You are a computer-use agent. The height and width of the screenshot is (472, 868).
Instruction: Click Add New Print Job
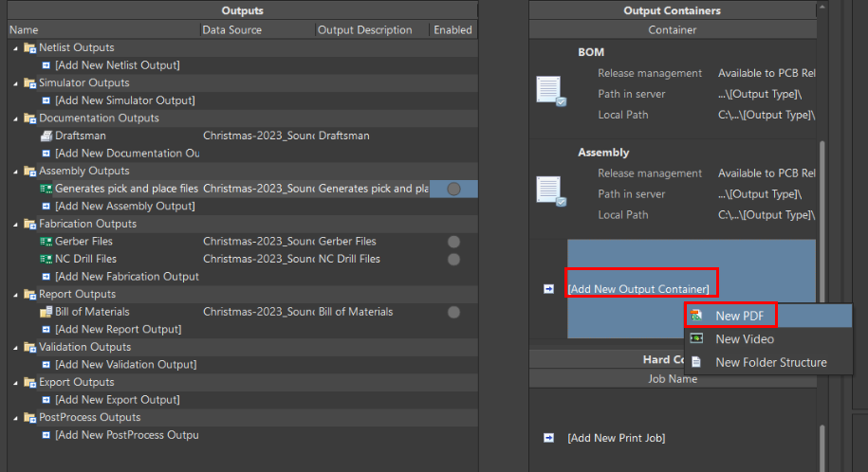click(616, 438)
